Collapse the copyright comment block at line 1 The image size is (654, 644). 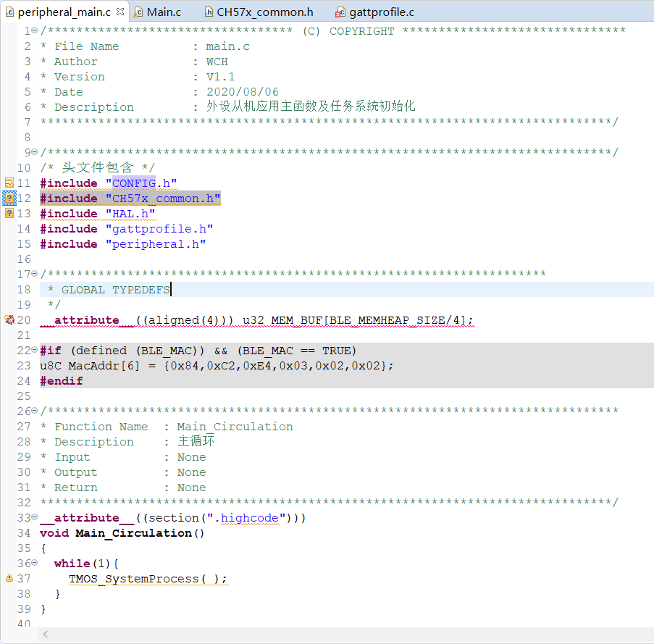coord(35,31)
